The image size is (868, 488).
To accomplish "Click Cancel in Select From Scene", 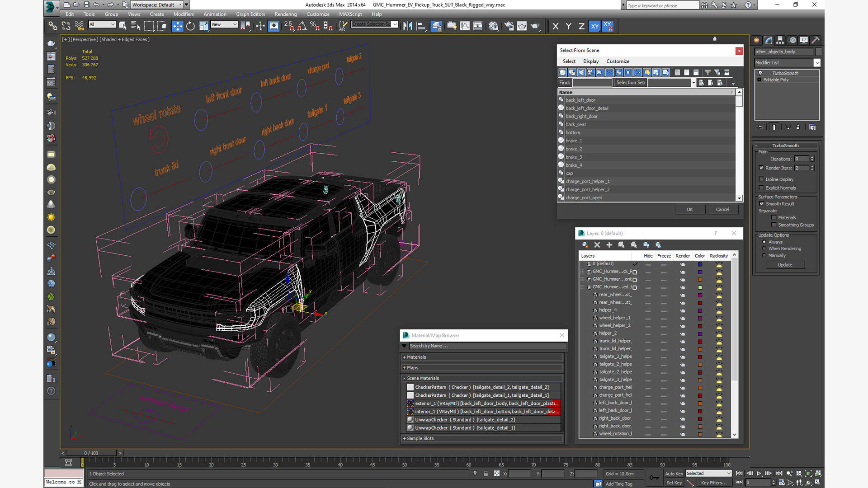I will [722, 209].
